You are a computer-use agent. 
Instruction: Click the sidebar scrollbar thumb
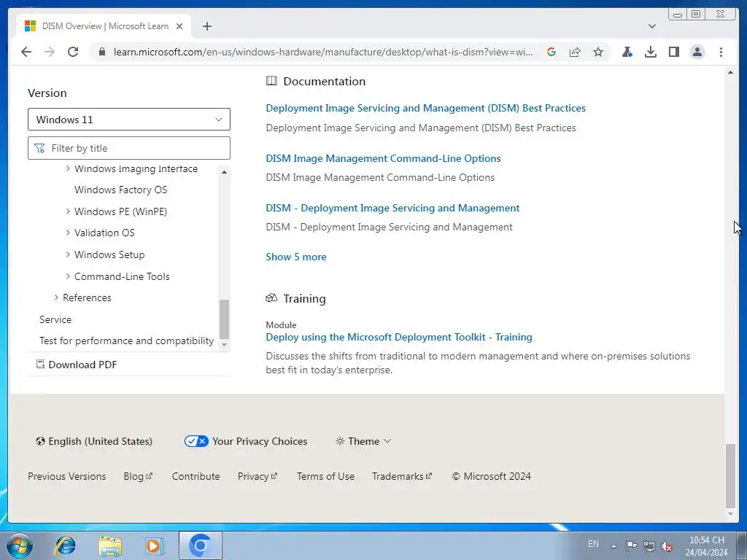[225, 319]
